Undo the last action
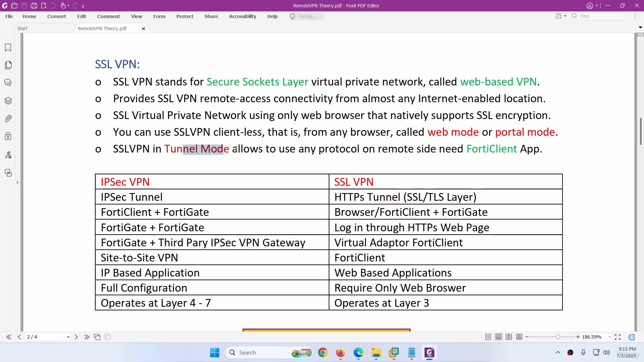 (53, 6)
